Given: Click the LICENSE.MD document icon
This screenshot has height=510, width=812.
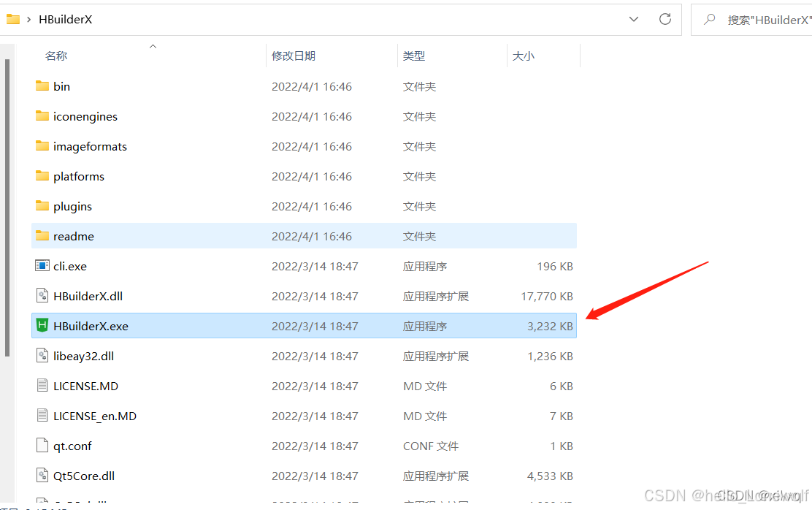Looking at the screenshot, I should pos(42,386).
